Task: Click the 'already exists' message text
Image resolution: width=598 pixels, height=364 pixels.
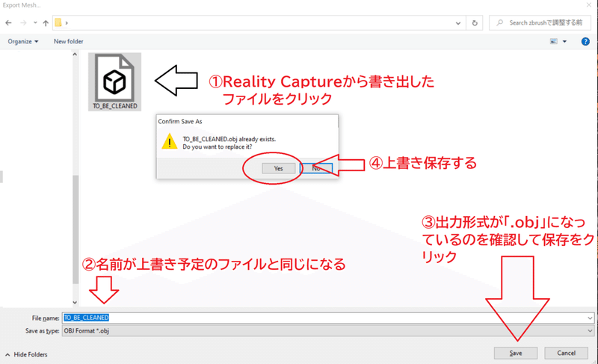Action: point(229,139)
